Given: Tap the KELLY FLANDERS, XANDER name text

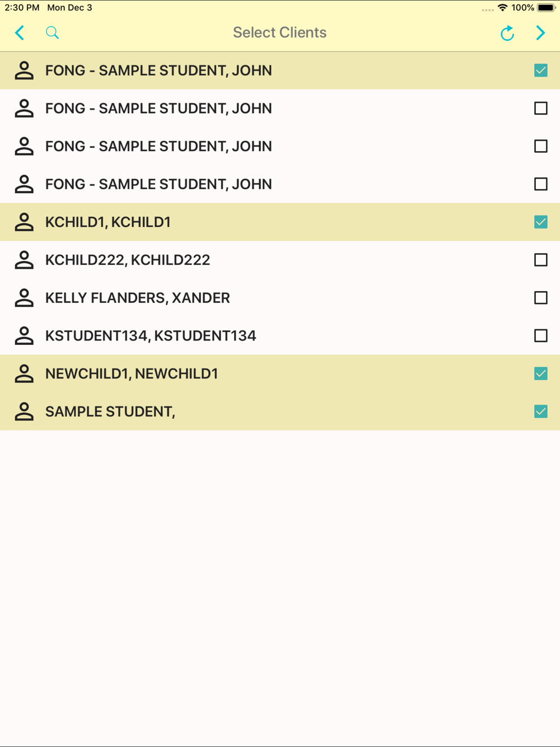Looking at the screenshot, I should [138, 298].
